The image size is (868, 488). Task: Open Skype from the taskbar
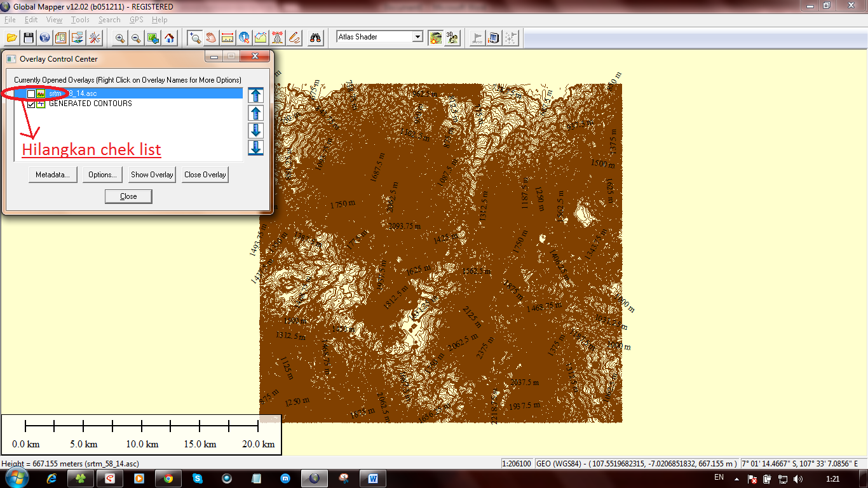point(198,478)
